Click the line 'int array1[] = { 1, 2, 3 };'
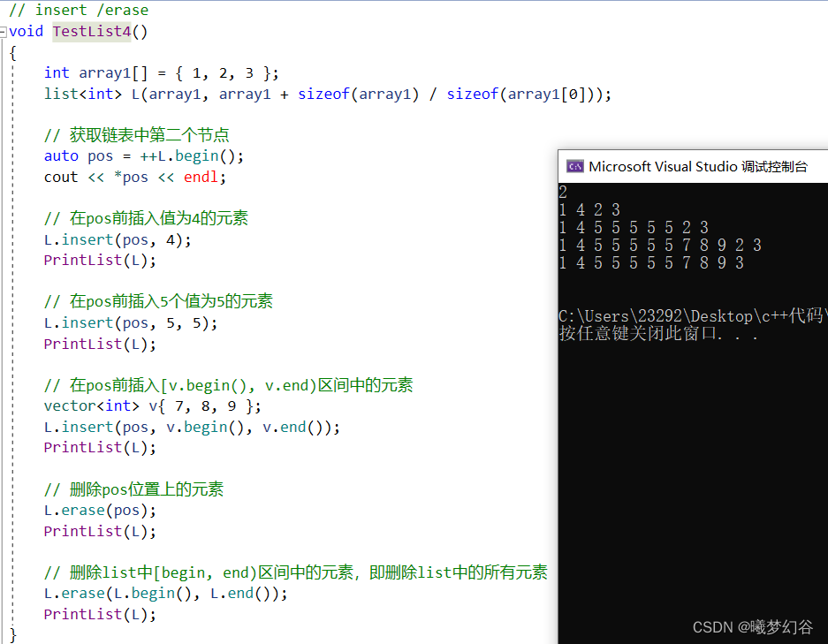The width and height of the screenshot is (828, 644). [161, 72]
